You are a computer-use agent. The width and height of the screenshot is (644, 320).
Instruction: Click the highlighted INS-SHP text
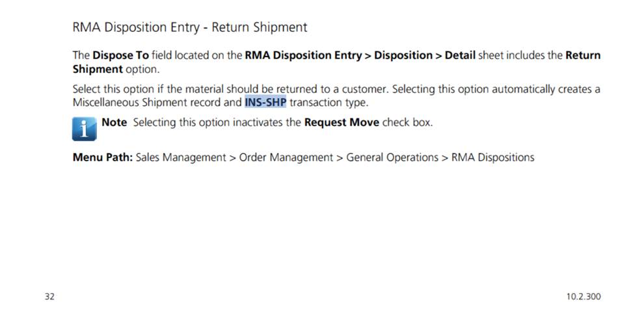coord(265,102)
